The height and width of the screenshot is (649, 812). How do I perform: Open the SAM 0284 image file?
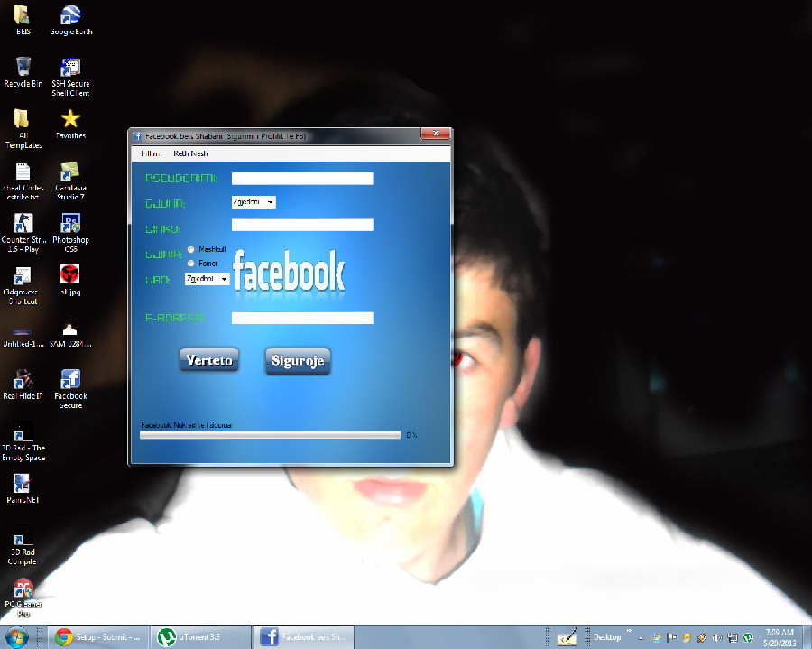(70, 335)
